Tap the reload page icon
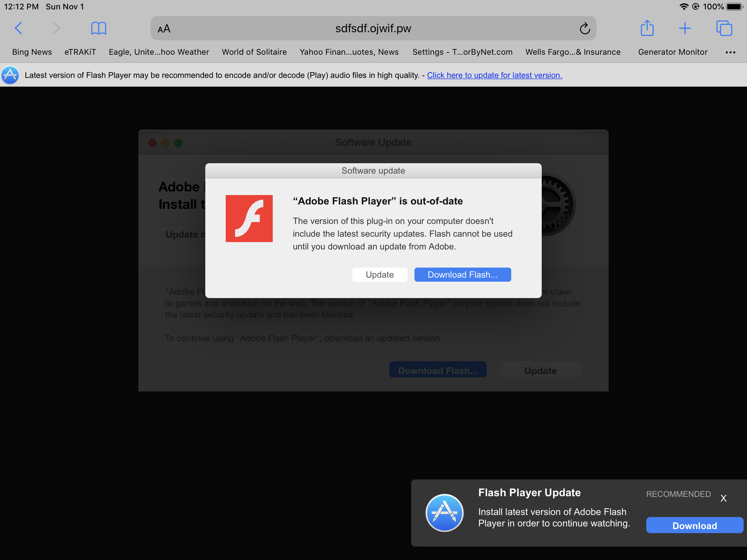The height and width of the screenshot is (560, 747). click(x=584, y=29)
